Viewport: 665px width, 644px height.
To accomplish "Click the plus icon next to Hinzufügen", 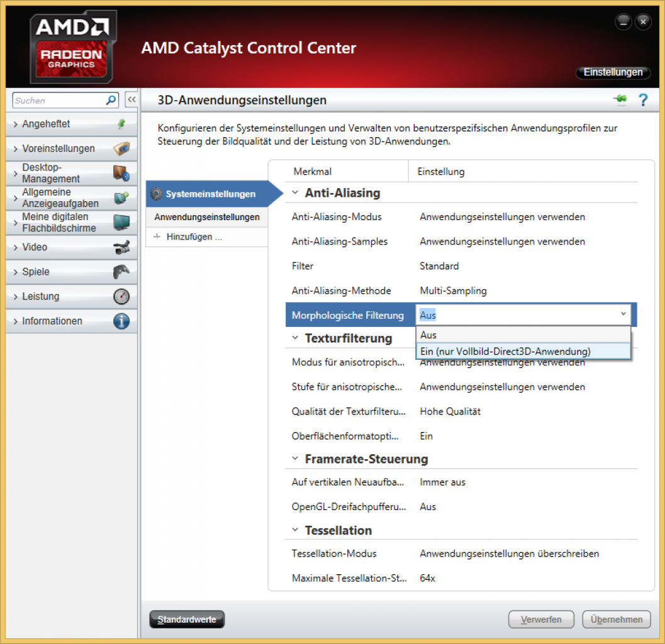I will pyautogui.click(x=157, y=236).
